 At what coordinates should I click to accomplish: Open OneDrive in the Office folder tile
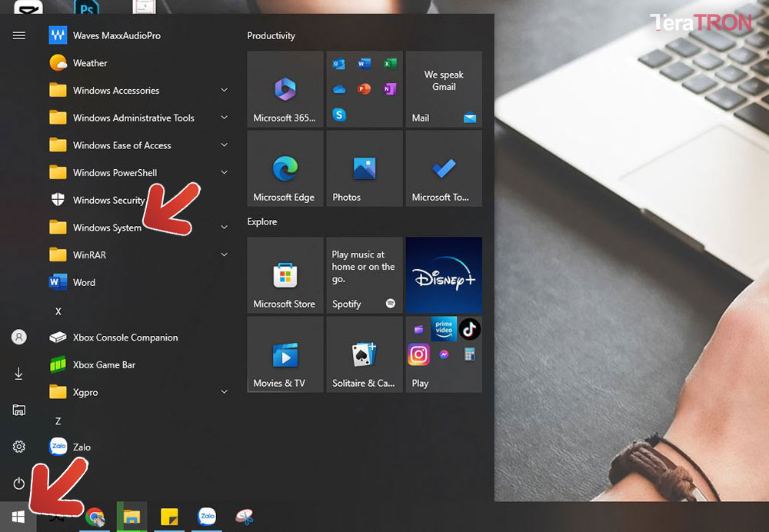(x=339, y=89)
